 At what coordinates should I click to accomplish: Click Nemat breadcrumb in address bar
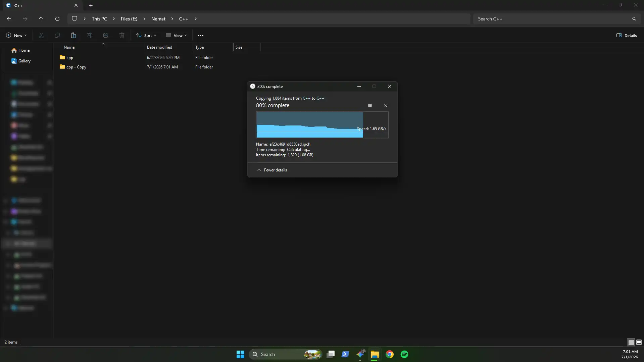click(x=158, y=19)
